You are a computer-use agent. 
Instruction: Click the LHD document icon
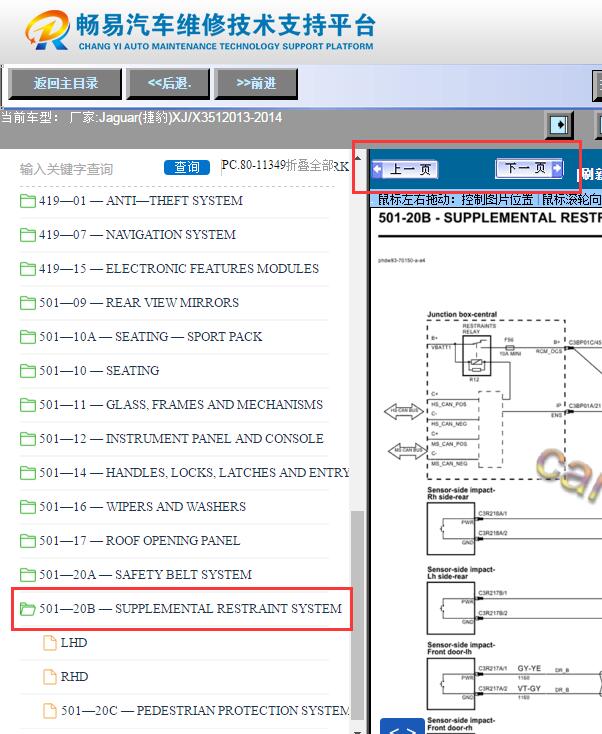[x=50, y=643]
